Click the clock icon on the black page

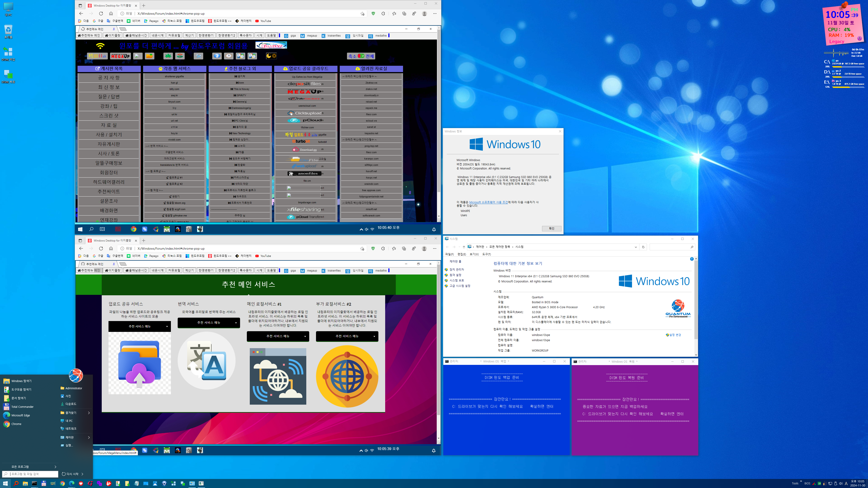pos(229,56)
